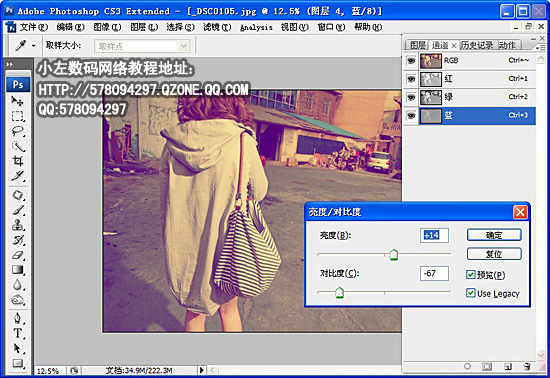550x378 pixels.
Task: Click the 确定 button
Action: 494,235
